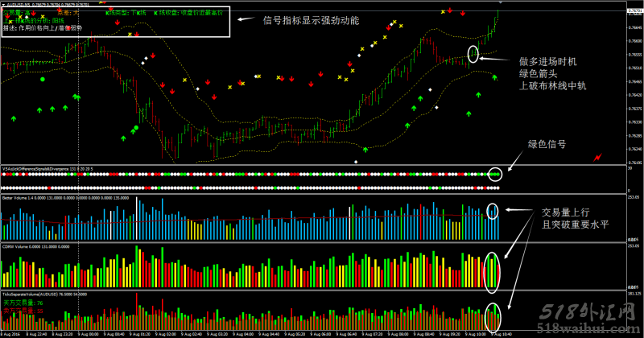This screenshot has height=338, width=644.
Task: Click the 点差: 大 spread text
Action: 68,13
